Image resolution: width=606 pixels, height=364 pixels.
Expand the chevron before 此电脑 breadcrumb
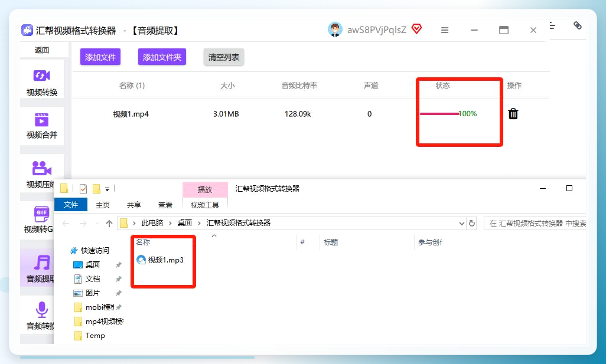pos(134,223)
